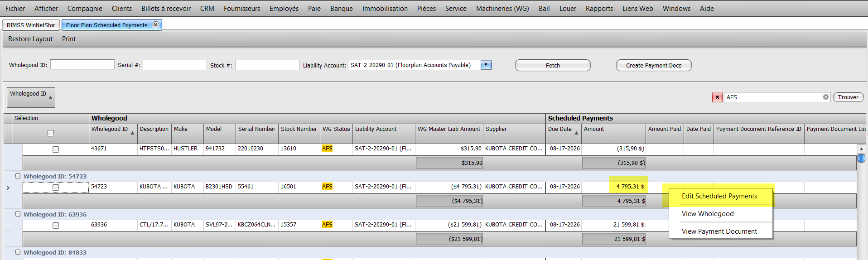
Task: Click the Fetch button
Action: 553,65
